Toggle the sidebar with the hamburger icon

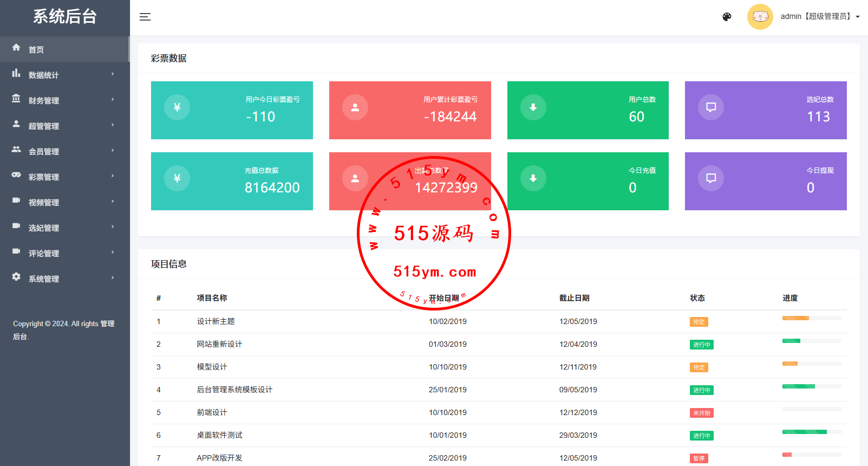tap(145, 17)
